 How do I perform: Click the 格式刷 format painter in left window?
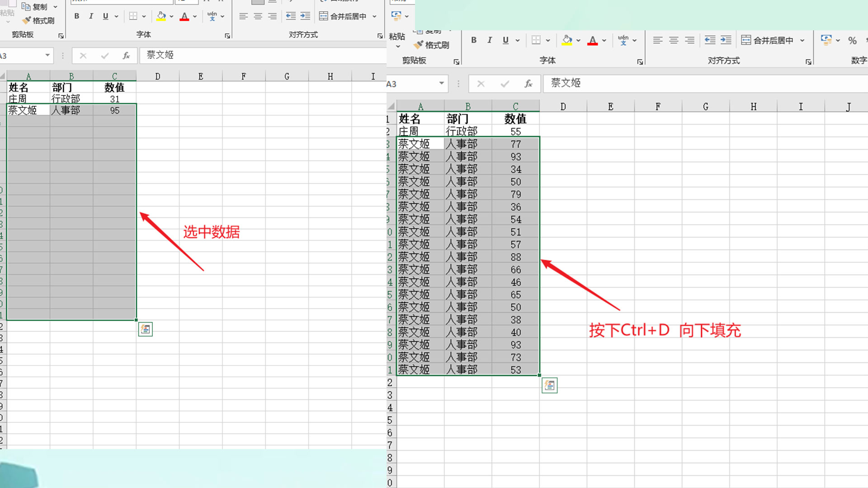(x=39, y=20)
